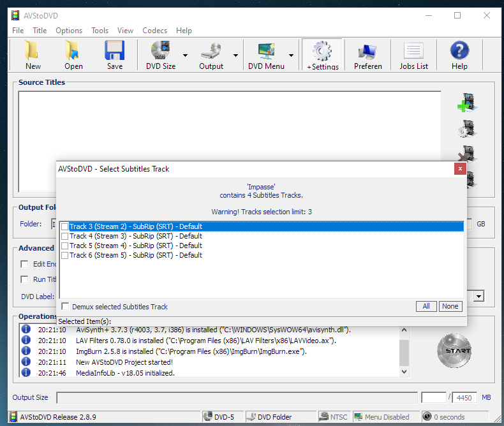Click info icon for AviSynth+ log entry
The height and width of the screenshot is (426, 504).
coord(26,329)
